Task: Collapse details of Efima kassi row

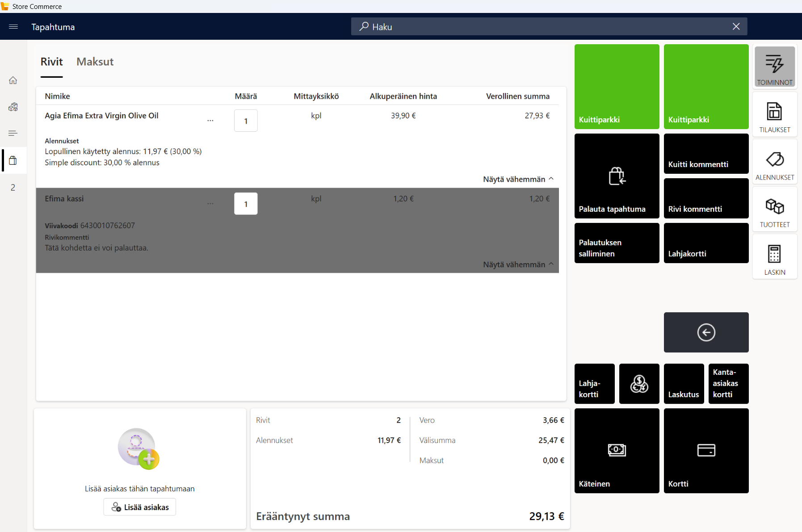Action: pyautogui.click(x=518, y=264)
